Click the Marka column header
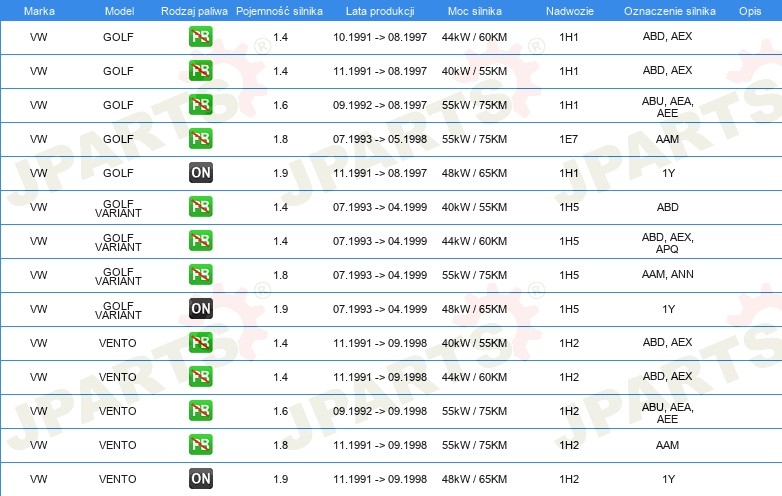Screen dimensions: 782x496 click(x=39, y=11)
